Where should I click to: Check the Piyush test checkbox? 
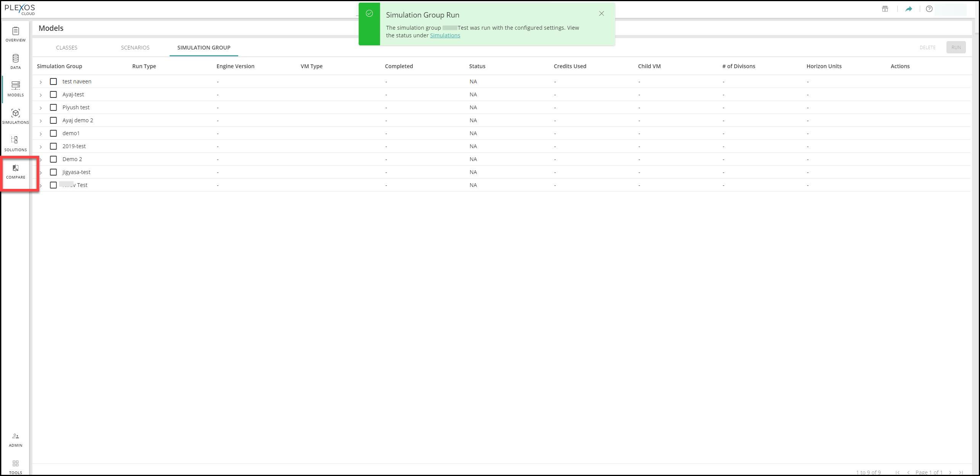click(53, 107)
